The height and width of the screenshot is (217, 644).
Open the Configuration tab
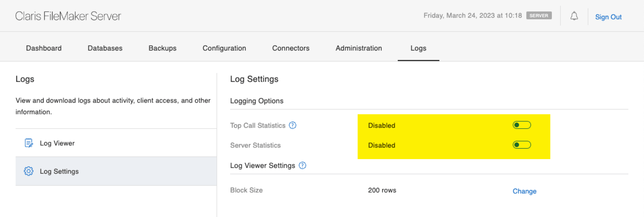point(224,48)
